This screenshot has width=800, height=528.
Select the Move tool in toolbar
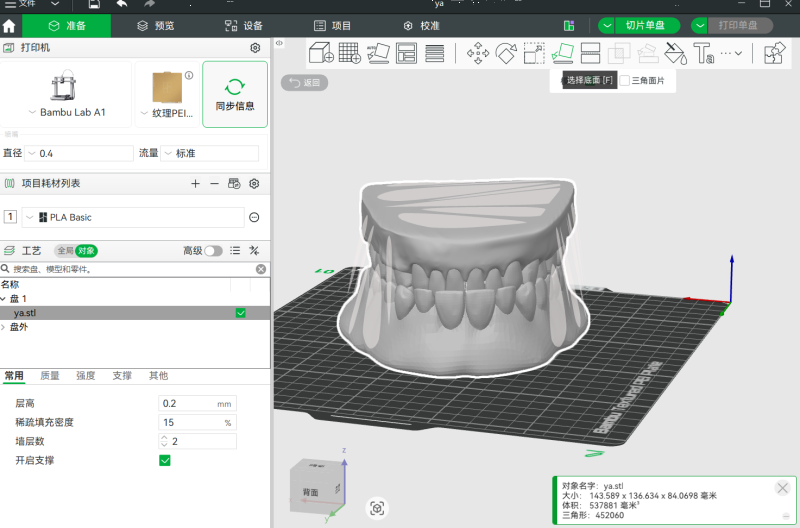(478, 53)
